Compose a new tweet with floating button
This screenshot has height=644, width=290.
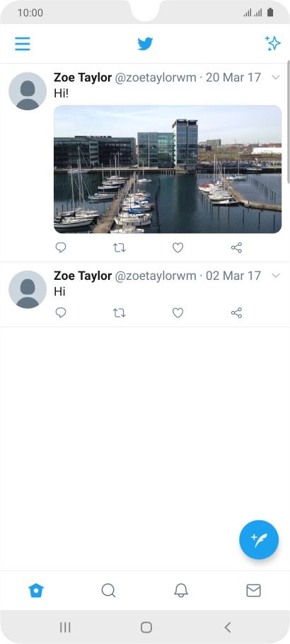click(259, 539)
